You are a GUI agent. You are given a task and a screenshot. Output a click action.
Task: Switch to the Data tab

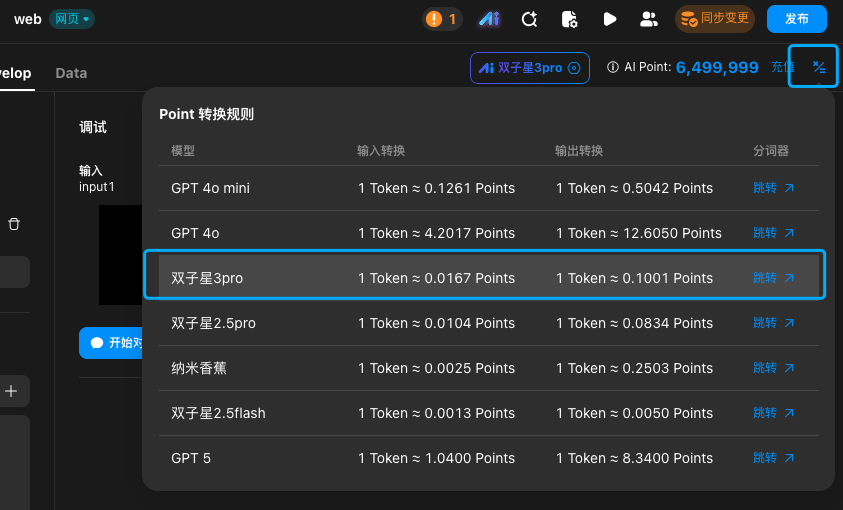(71, 73)
